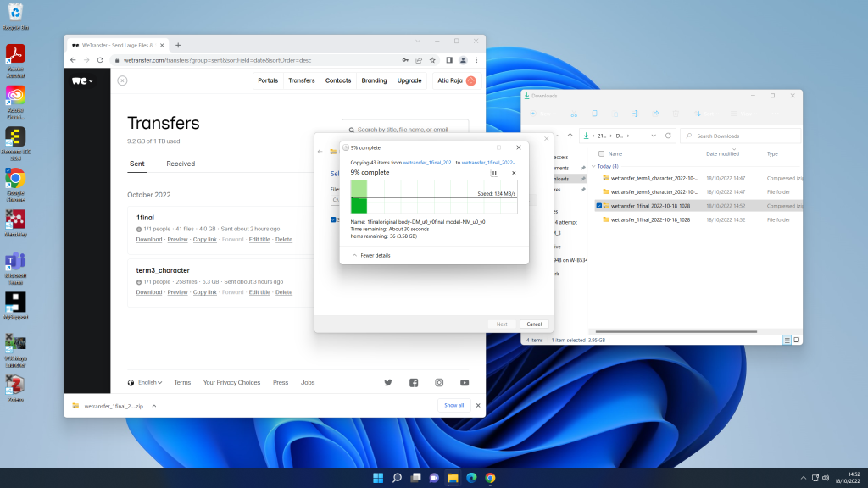
Task: Open the Portals tab on WeTransfer
Action: click(x=268, y=80)
